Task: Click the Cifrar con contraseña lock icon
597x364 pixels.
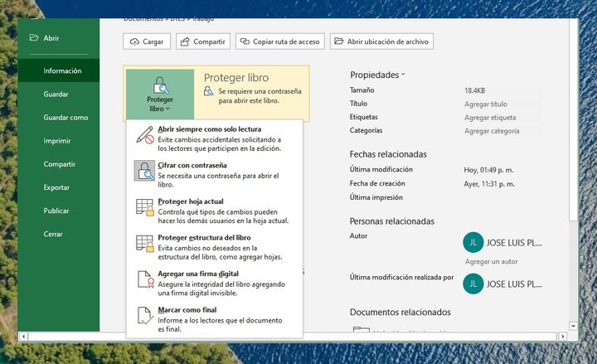Action: (x=144, y=171)
